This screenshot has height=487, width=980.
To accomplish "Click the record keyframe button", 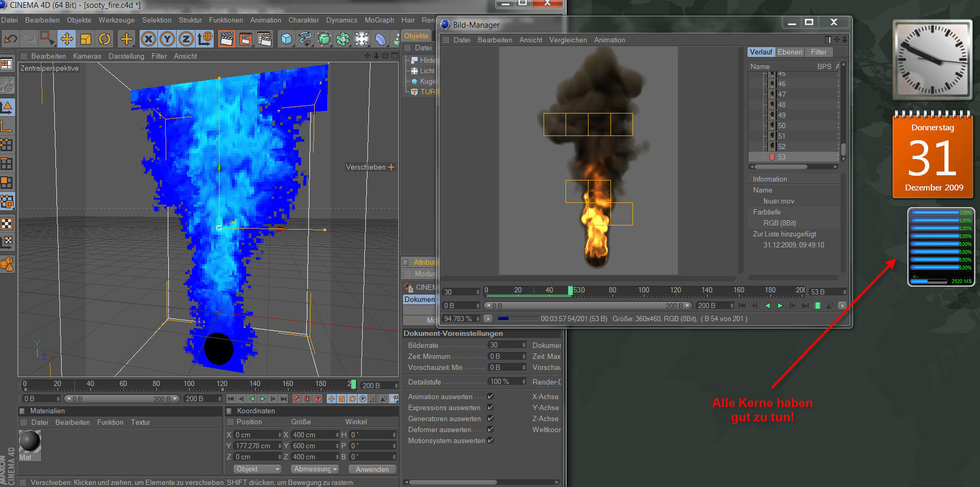I will pos(297,399).
